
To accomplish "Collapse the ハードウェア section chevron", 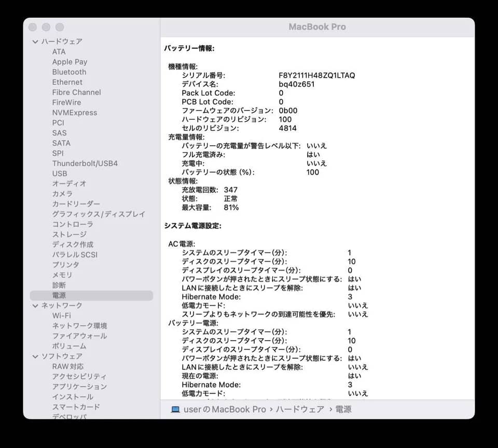I will tap(35, 41).
